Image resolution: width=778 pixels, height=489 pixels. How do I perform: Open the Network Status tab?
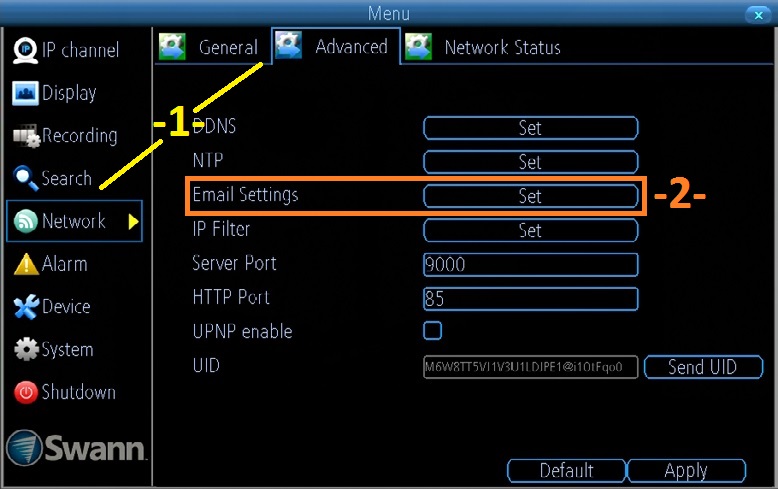click(484, 47)
